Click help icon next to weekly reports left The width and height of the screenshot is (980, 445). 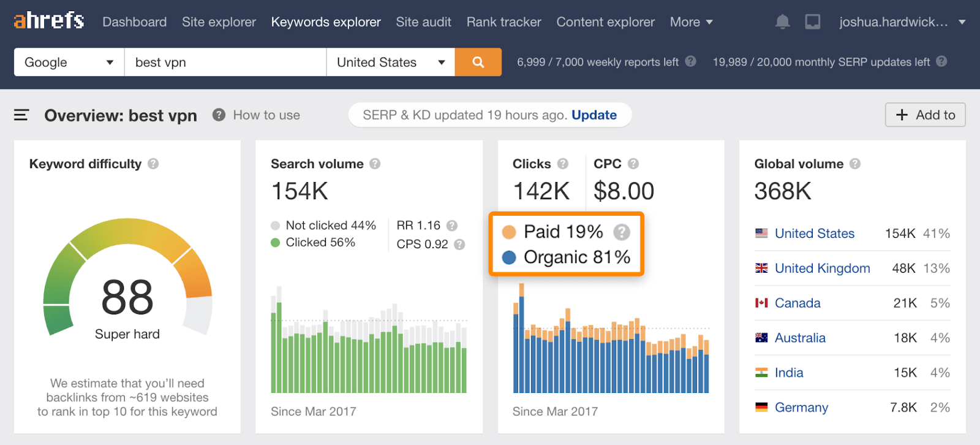pos(690,61)
